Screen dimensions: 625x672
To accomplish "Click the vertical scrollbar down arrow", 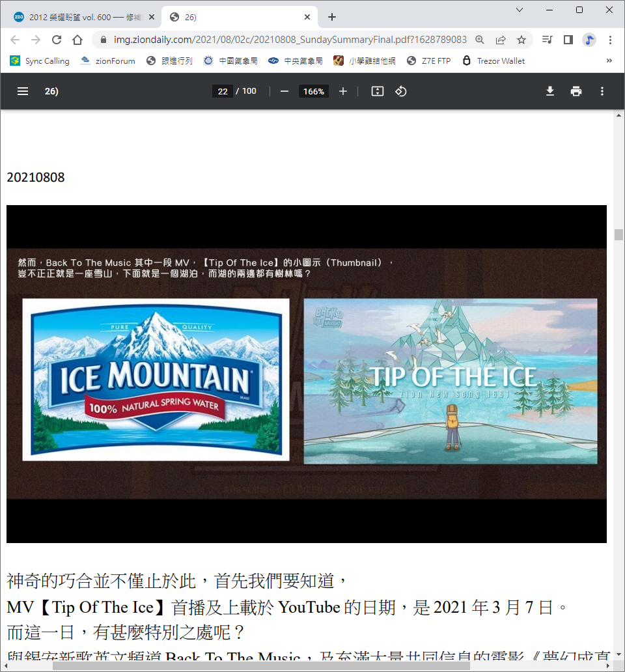I will pos(618,654).
